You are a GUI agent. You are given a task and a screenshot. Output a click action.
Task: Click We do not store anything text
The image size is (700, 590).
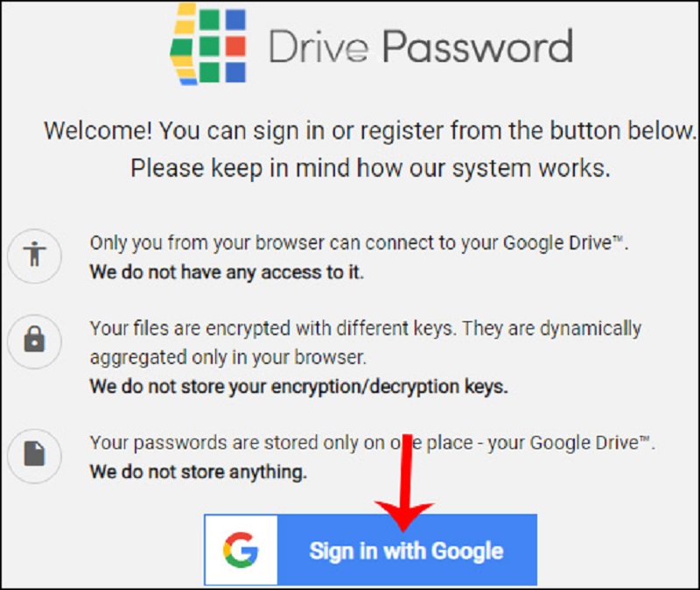click(199, 472)
